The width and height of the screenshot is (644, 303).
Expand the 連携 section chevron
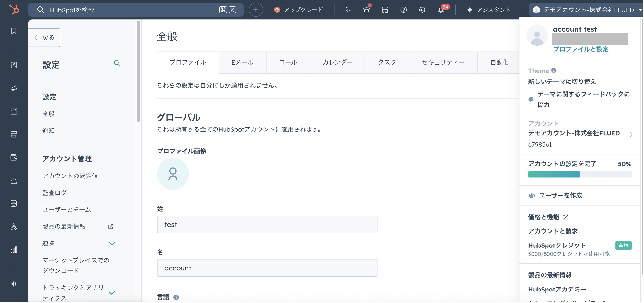[x=112, y=244]
